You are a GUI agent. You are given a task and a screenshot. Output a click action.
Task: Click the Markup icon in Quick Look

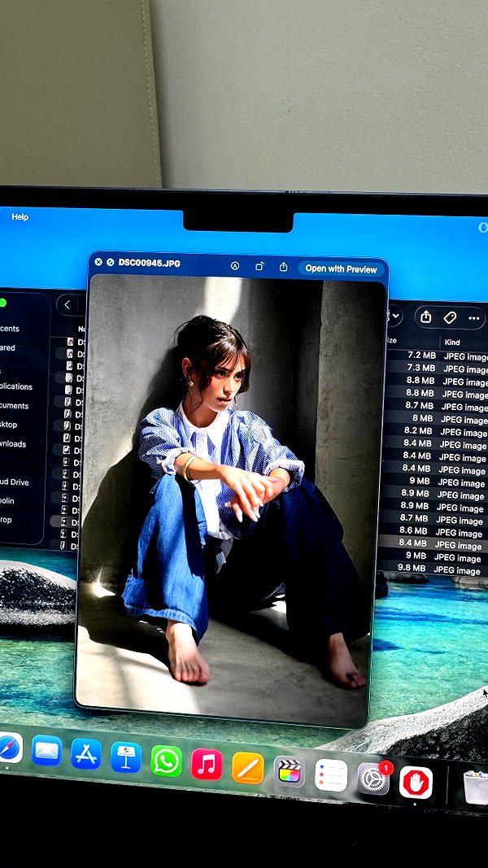pos(235,266)
